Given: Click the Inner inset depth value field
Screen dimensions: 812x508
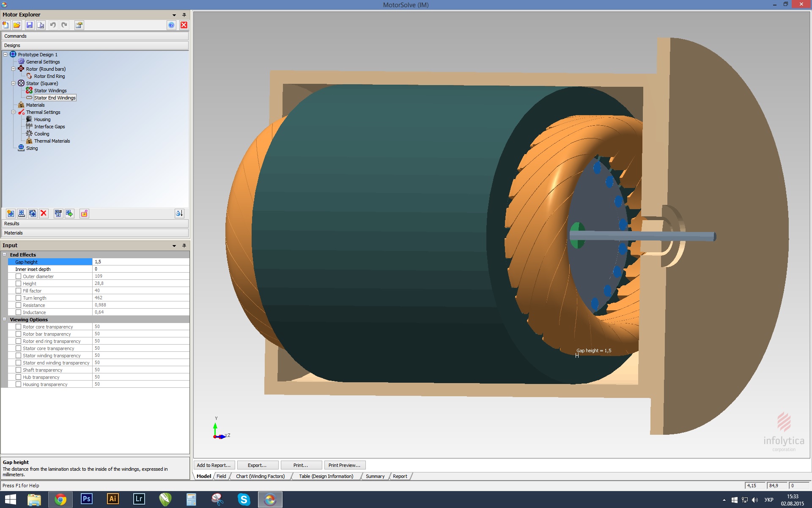Looking at the screenshot, I should click(140, 269).
